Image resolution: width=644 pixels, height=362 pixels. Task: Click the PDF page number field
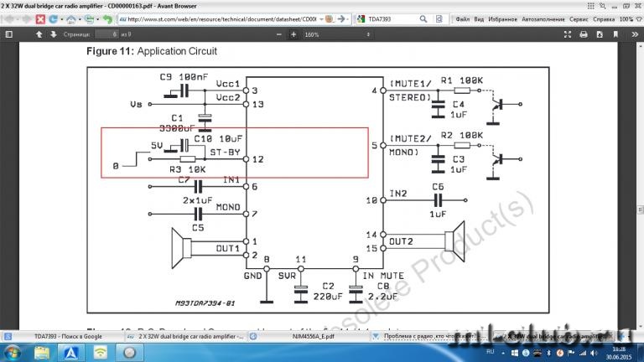pos(106,34)
